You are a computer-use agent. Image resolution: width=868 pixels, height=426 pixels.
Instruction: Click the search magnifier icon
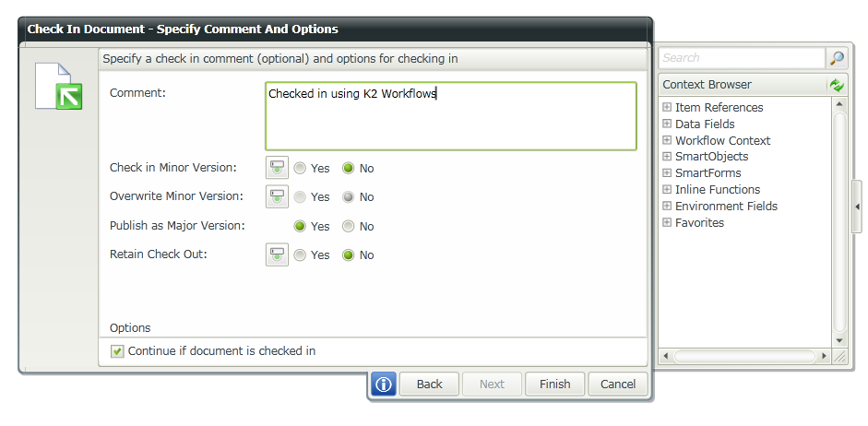pos(837,58)
